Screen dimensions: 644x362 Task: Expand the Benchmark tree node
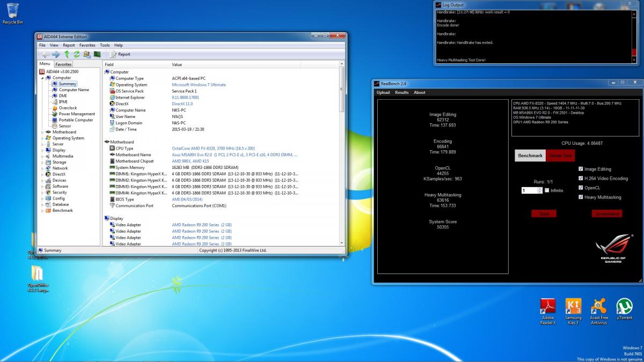42,210
